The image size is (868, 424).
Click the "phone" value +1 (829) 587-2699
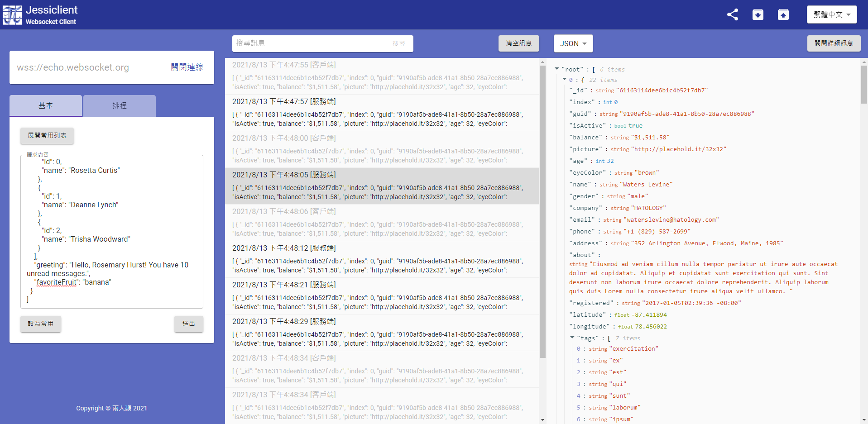657,232
